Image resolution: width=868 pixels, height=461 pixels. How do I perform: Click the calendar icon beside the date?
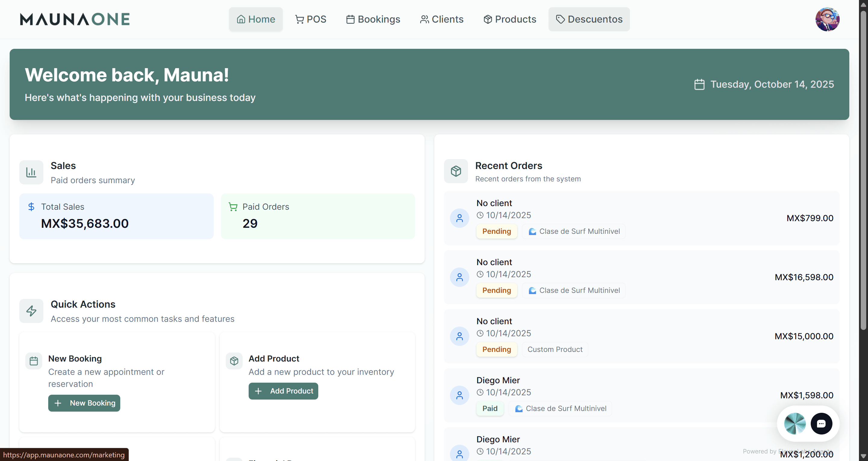pyautogui.click(x=700, y=84)
